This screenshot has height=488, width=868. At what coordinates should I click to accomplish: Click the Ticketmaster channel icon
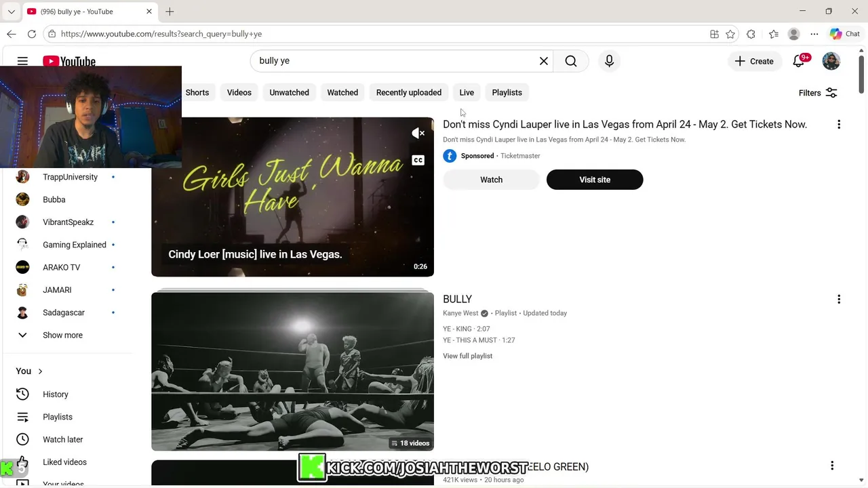(450, 156)
